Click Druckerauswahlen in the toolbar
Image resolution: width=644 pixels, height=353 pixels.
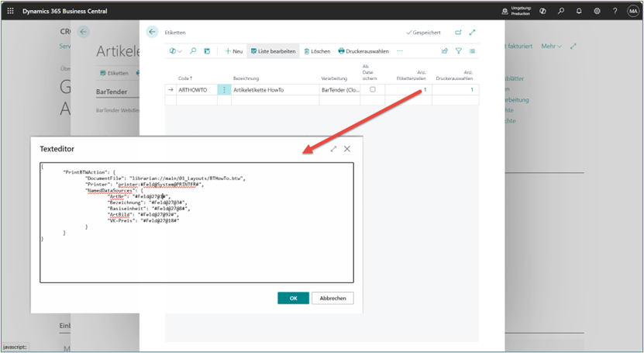click(x=363, y=51)
